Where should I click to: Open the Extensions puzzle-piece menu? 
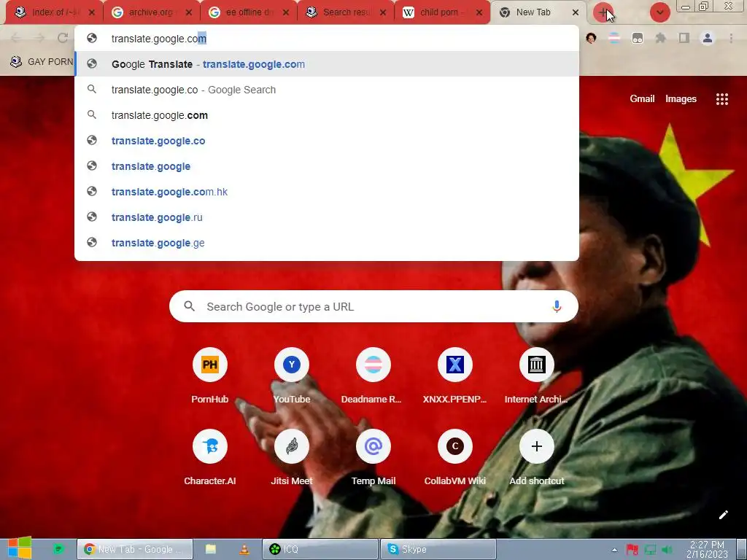pos(661,38)
